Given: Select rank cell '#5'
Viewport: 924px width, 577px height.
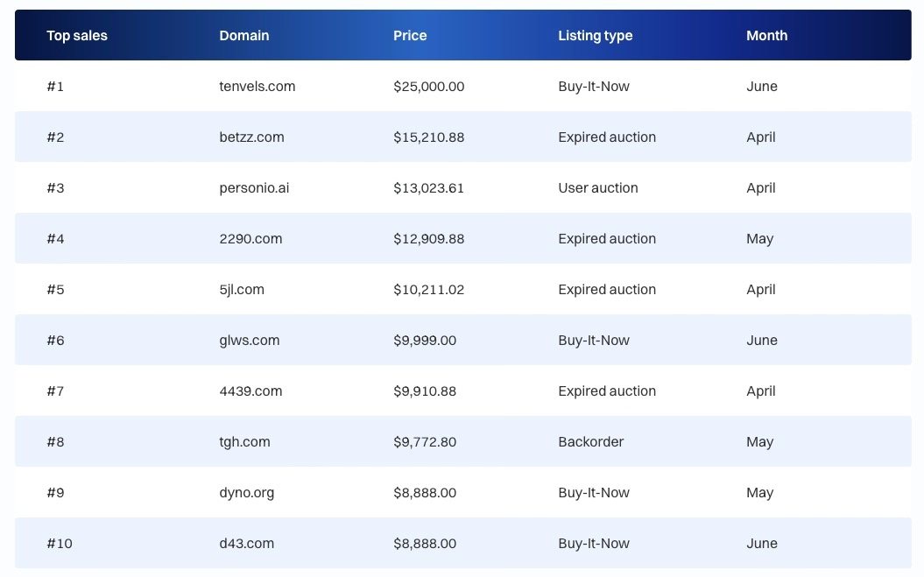Looking at the screenshot, I should 55,290.
